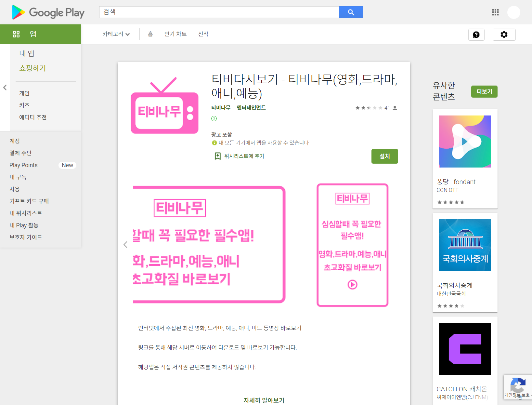Open the 국회의사중계 app thumbnail
Viewport: 532px width, 405px height.
point(465,245)
